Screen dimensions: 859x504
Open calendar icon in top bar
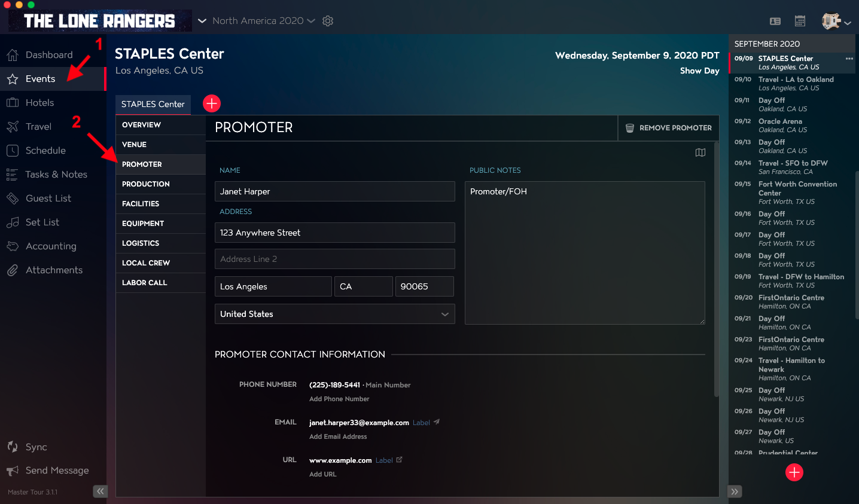pos(800,21)
